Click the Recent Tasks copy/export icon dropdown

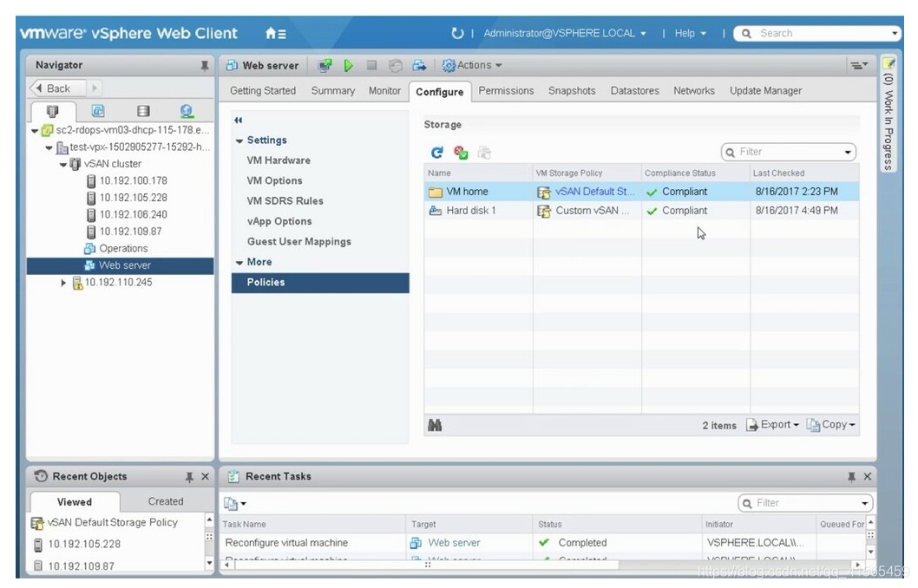click(235, 503)
